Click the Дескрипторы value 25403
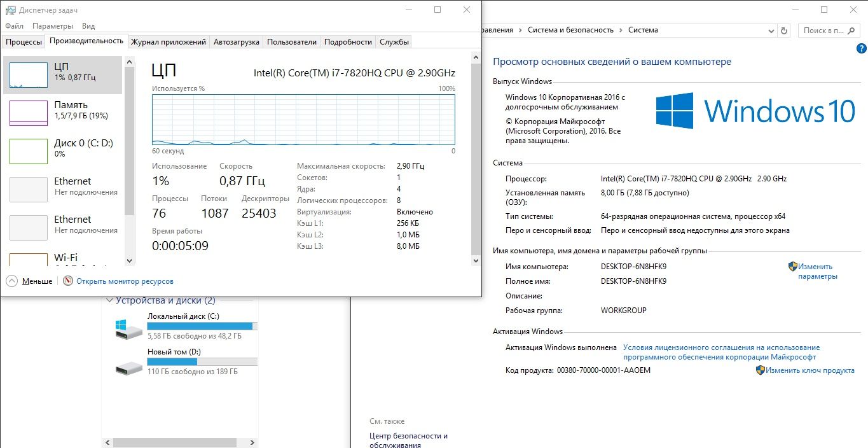This screenshot has height=448, width=868. (x=259, y=214)
